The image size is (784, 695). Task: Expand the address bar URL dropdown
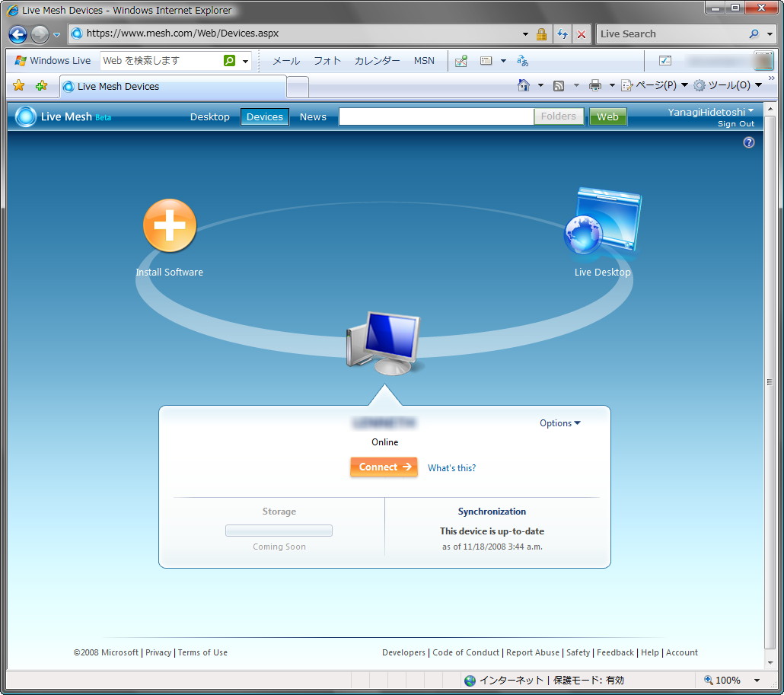pos(525,34)
